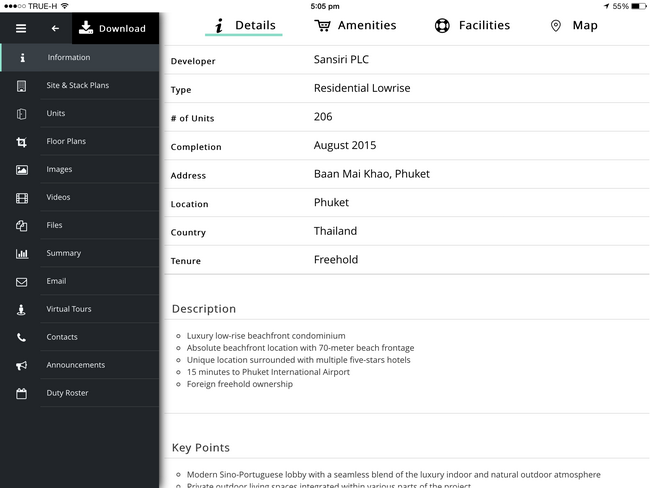Switch to the Map tab
650x488 pixels.
pyautogui.click(x=574, y=26)
